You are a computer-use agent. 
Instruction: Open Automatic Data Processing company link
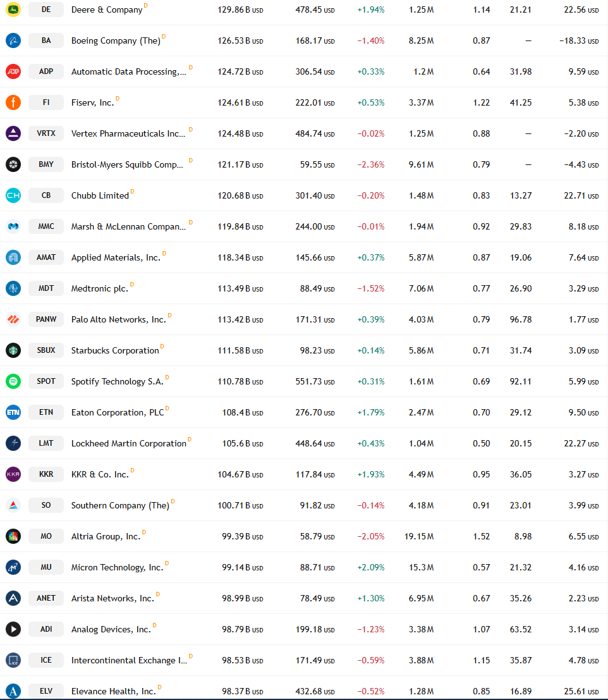tap(128, 72)
